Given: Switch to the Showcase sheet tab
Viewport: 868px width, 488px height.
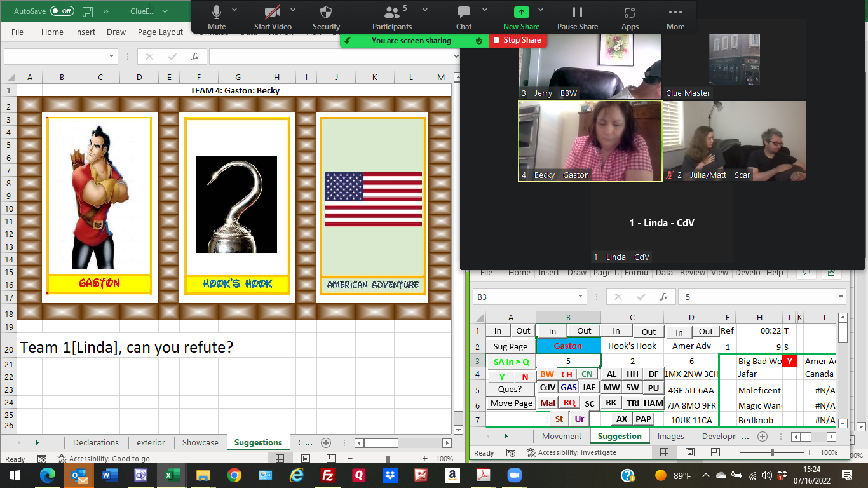Looking at the screenshot, I should tap(200, 443).
